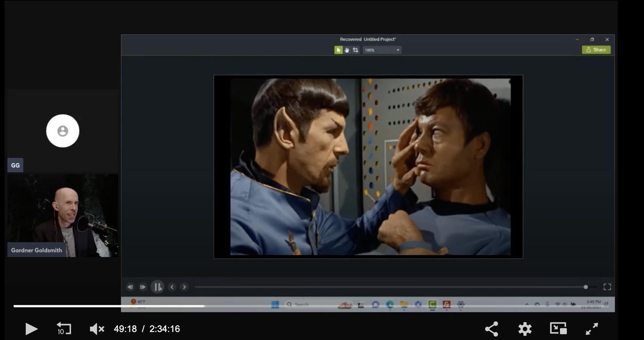
Task: Open video player settings gear
Action: click(525, 329)
